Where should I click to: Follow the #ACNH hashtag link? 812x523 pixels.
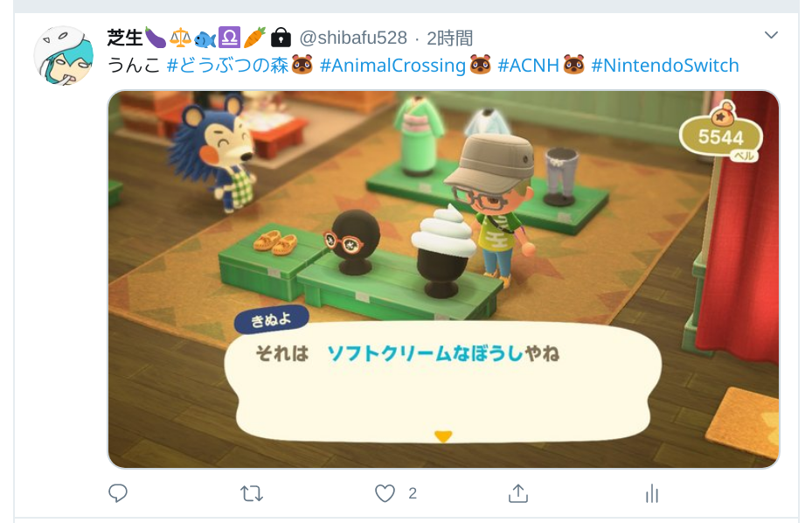point(528,66)
